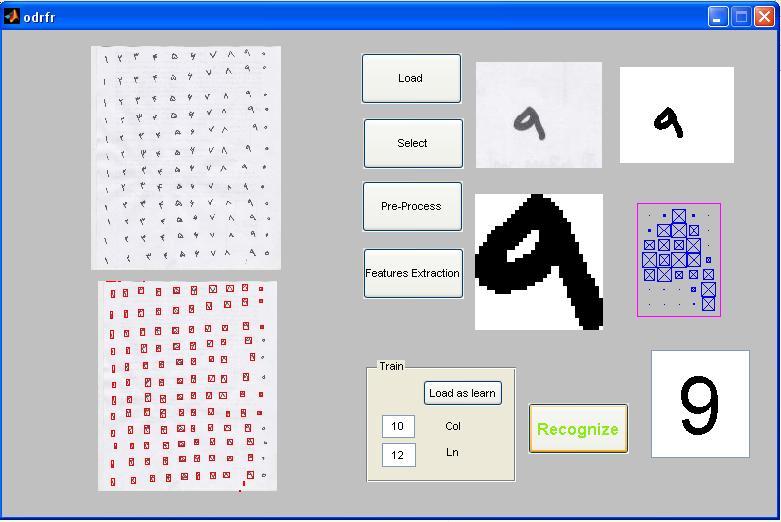Click the Features Extraction button
The height and width of the screenshot is (522, 781).
[413, 273]
